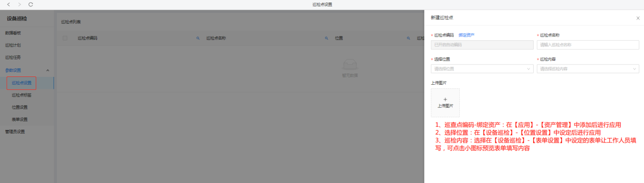Click search icon beside 巡检点名称 column

tap(326, 38)
